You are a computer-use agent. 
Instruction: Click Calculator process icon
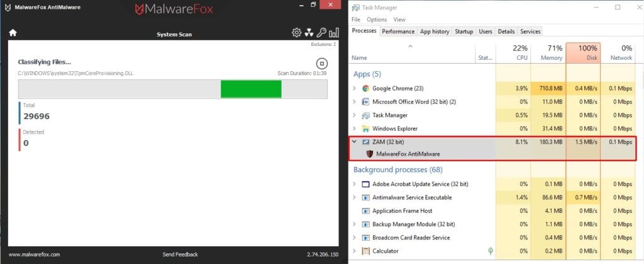click(366, 251)
